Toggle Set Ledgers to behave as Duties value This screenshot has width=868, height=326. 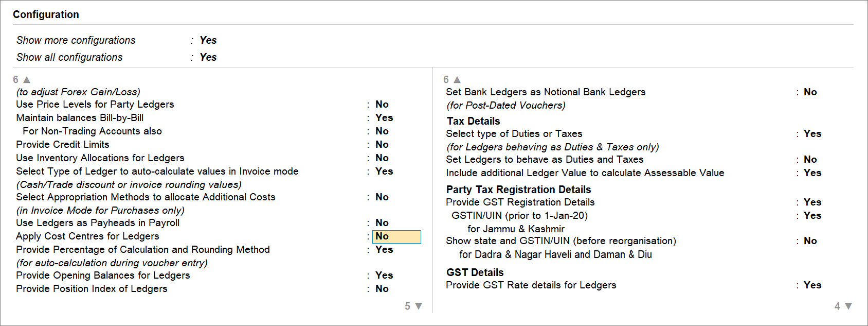click(810, 160)
